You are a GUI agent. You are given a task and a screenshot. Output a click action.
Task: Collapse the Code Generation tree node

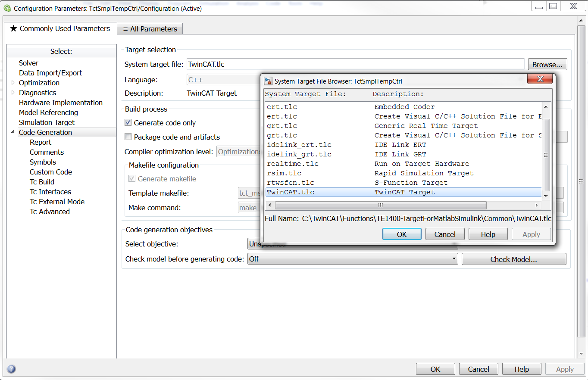click(x=13, y=132)
